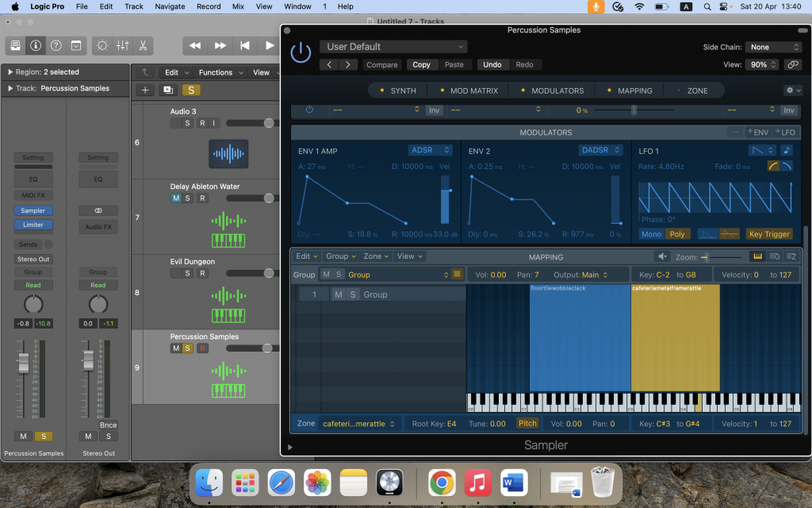The width and height of the screenshot is (812, 508).
Task: Open the Sampler gear settings menu
Action: pyautogui.click(x=793, y=90)
